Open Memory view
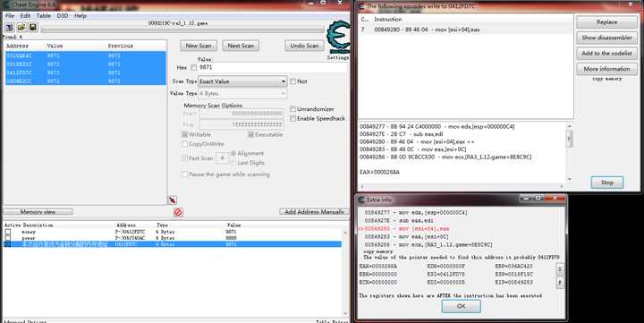Image resolution: width=644 pixels, height=323 pixels. (38, 212)
